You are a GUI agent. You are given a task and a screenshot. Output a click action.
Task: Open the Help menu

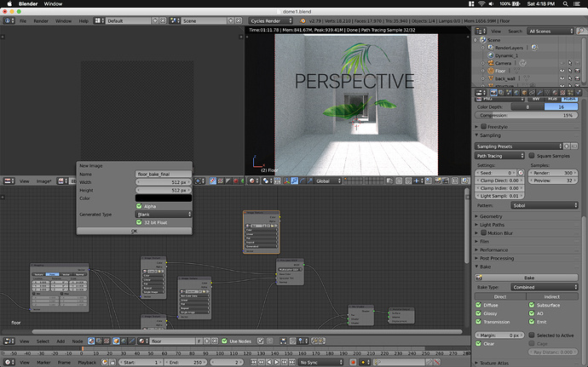click(84, 21)
